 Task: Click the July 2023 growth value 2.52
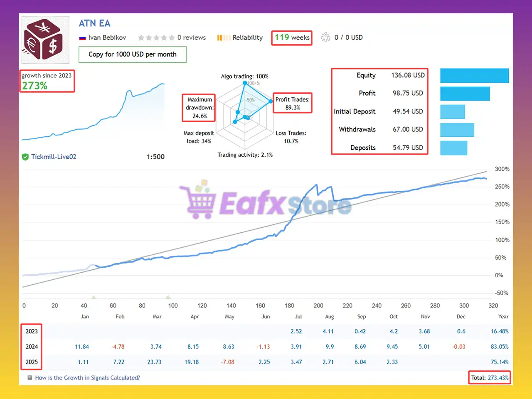click(296, 331)
